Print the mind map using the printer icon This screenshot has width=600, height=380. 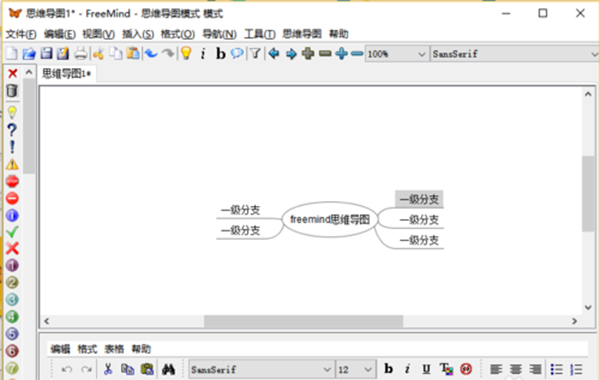[x=80, y=54]
